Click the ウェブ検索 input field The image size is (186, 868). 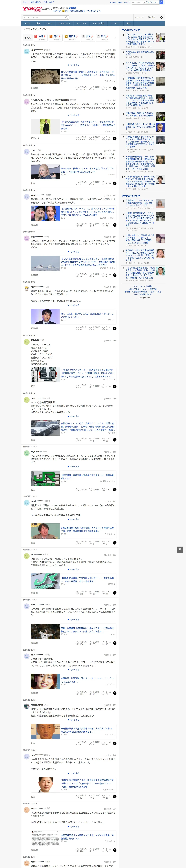click(145, 2)
